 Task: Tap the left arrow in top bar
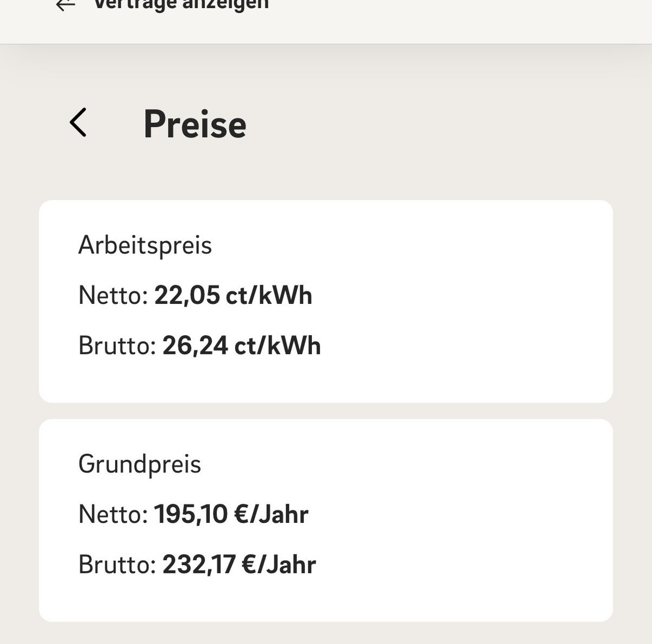65,5
